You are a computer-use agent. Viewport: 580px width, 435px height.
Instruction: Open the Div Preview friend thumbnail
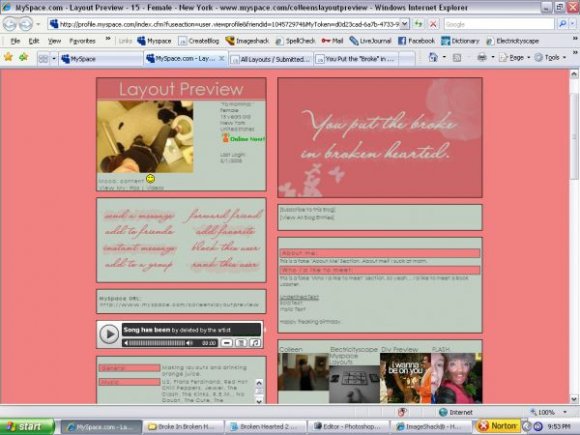pos(405,378)
